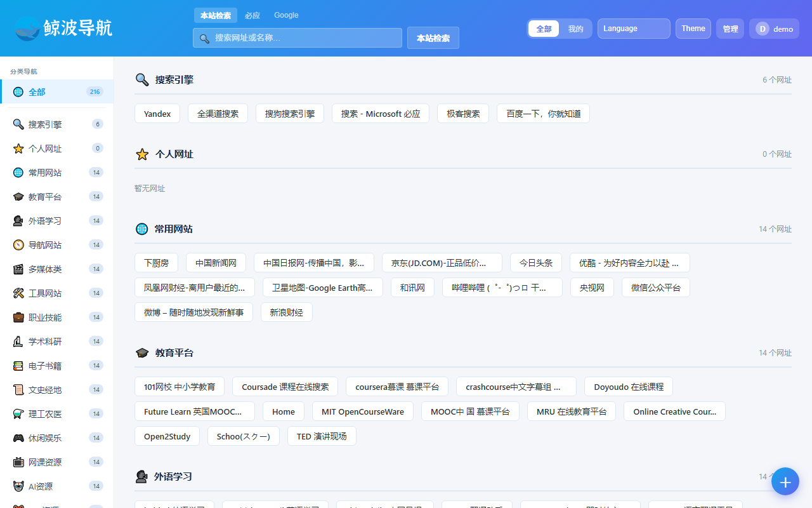Select 外语学习 in sidebar

pyautogui.click(x=57, y=221)
